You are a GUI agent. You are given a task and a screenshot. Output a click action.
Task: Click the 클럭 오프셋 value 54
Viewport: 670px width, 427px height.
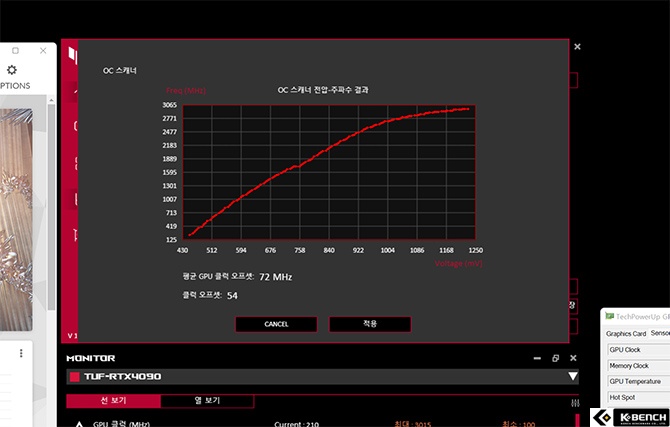232,296
